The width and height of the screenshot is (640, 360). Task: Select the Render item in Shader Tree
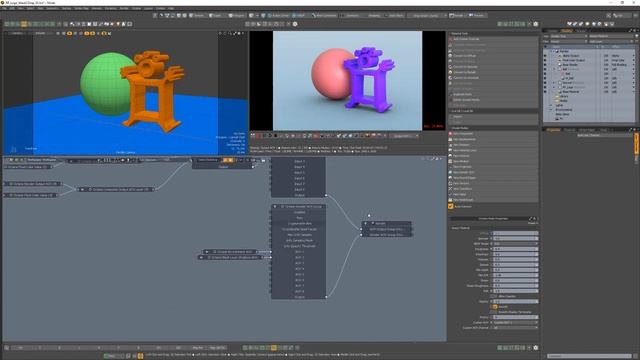(x=564, y=51)
